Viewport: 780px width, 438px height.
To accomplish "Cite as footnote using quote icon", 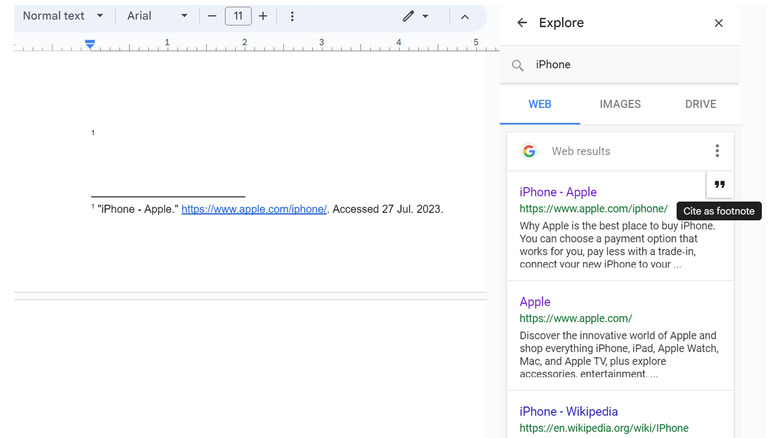I will coord(719,185).
